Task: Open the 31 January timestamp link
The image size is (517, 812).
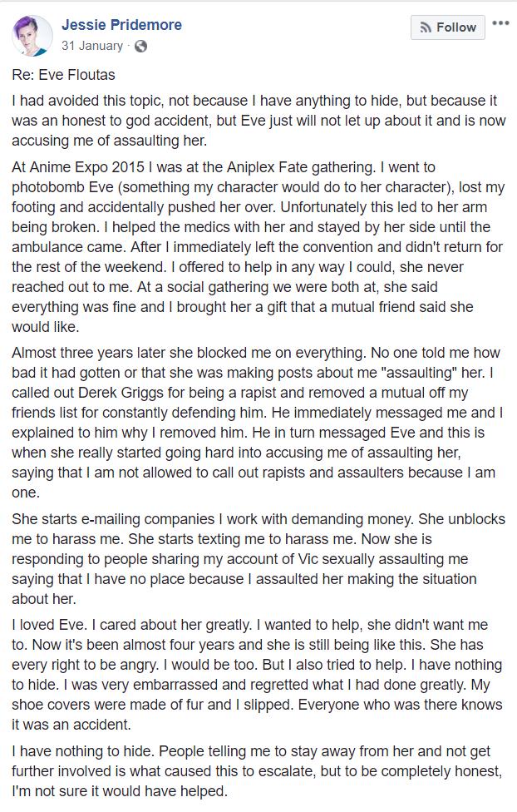Action: tap(92, 46)
